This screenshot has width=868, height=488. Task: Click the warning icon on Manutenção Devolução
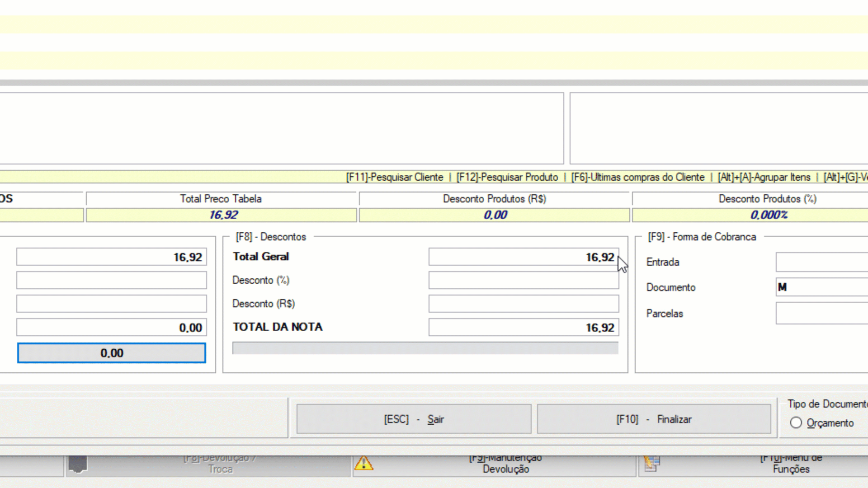coord(363,464)
